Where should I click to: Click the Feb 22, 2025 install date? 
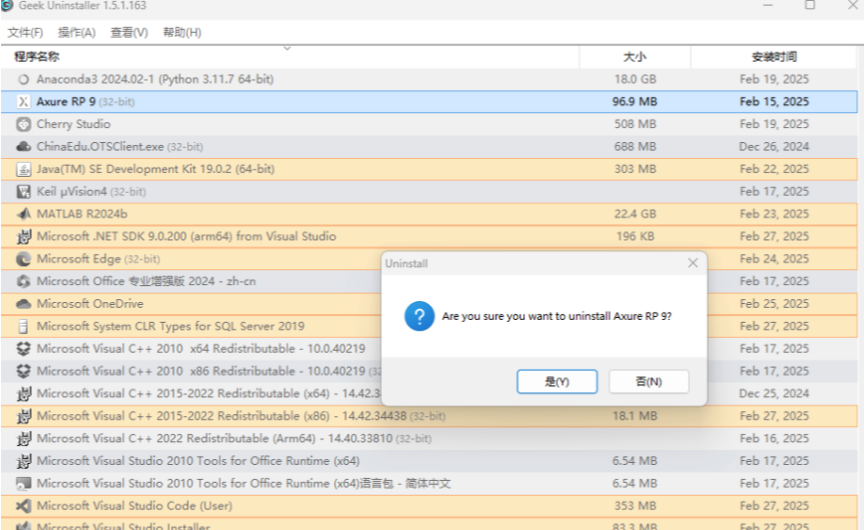point(774,169)
